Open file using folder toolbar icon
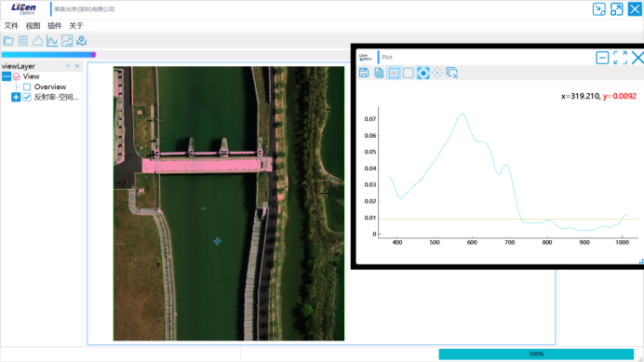Image resolution: width=644 pixels, height=362 pixels. click(8, 41)
